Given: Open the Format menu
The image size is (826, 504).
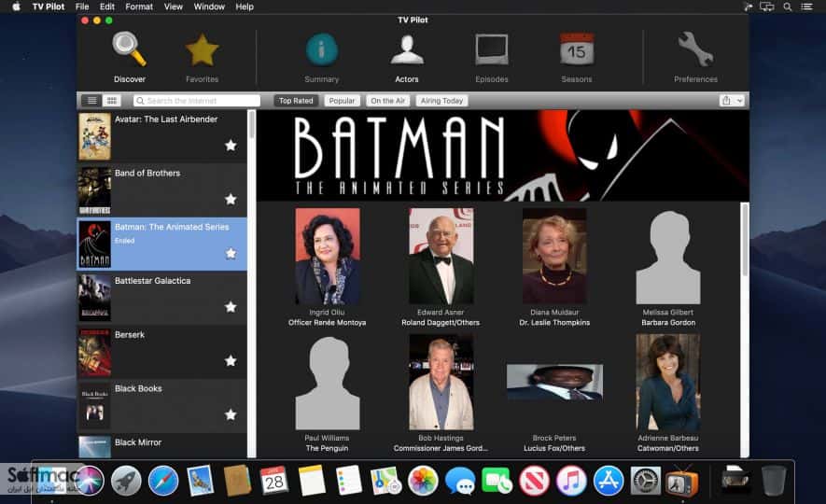Looking at the screenshot, I should pos(139,7).
